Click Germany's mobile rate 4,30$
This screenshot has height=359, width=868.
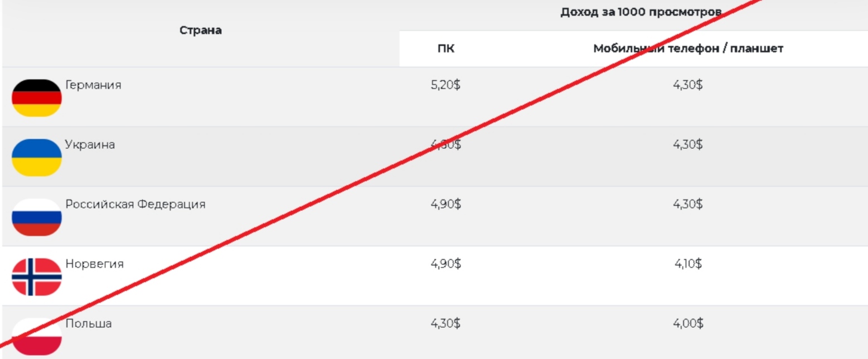[x=688, y=85]
